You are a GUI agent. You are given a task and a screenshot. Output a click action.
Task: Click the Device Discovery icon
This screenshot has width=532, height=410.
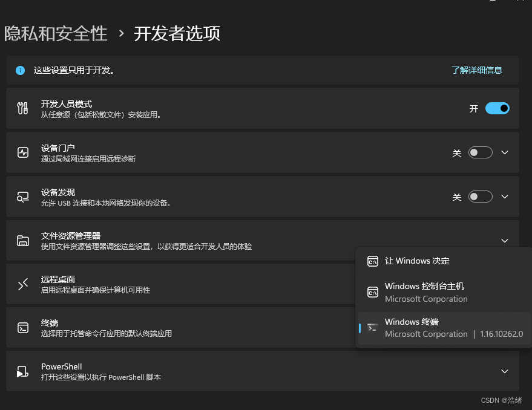(23, 197)
